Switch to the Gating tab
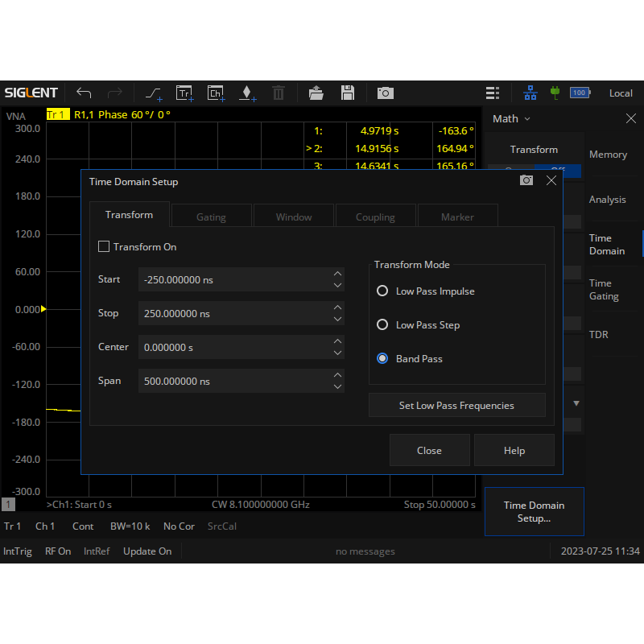Image resolution: width=644 pixels, height=644 pixels. (211, 217)
